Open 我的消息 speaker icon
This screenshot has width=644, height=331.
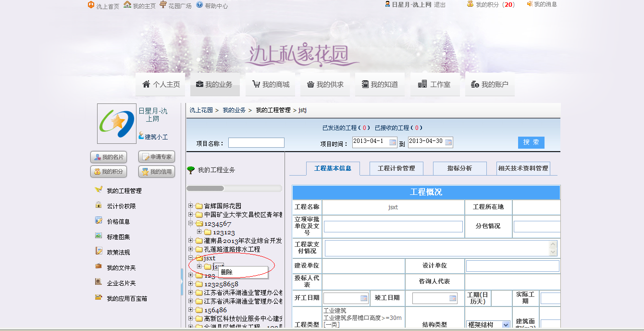(530, 4)
